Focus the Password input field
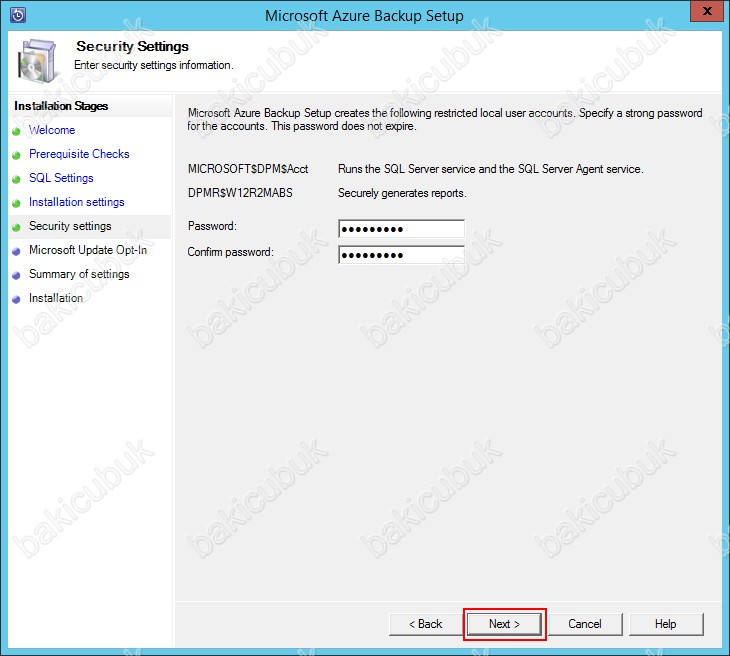730x656 pixels. point(401,229)
